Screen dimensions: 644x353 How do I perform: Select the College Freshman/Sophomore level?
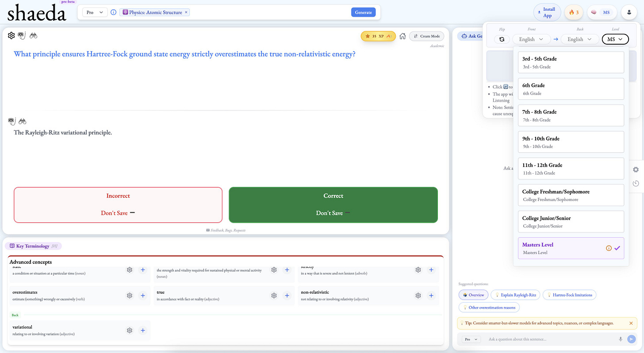tap(571, 195)
